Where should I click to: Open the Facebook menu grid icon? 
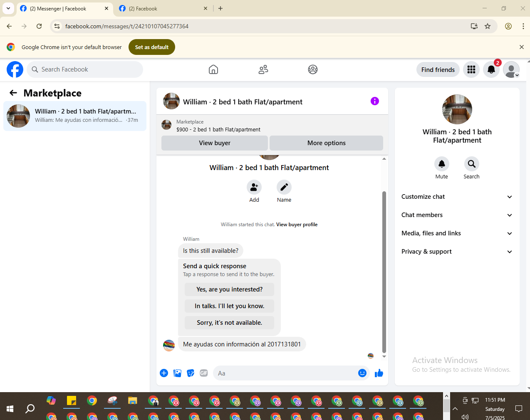tap(471, 69)
